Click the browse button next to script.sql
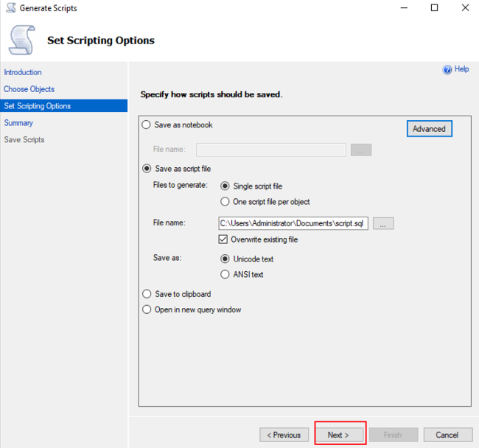 point(383,223)
